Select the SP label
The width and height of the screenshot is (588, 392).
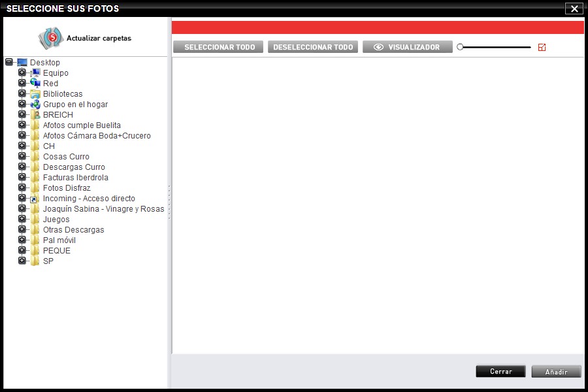tap(48, 261)
